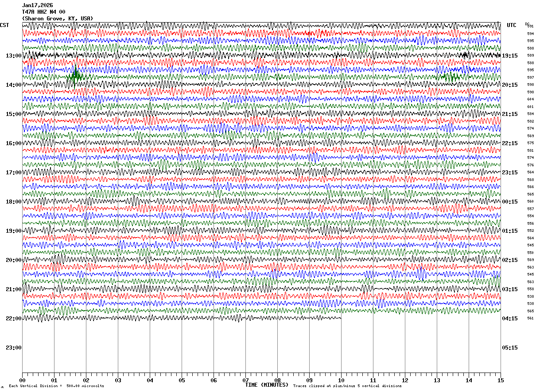Click the Sharon Grove, KY, USA location text
536x392 pixels.
click(x=58, y=19)
